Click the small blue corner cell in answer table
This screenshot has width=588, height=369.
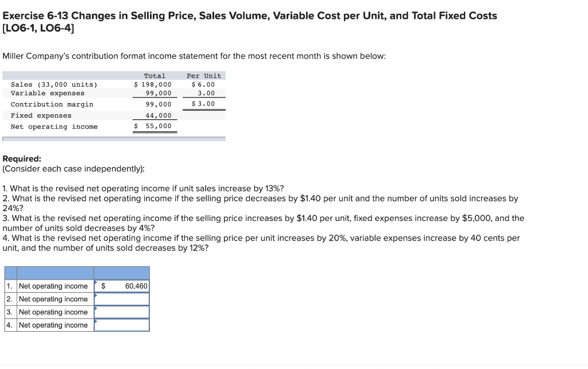[x=10, y=273]
